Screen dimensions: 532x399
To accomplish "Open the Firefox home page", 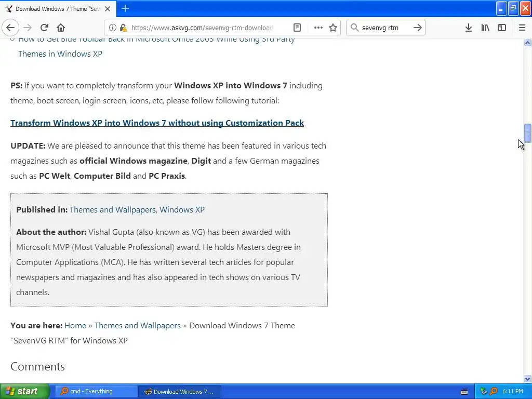I will (x=61, y=28).
